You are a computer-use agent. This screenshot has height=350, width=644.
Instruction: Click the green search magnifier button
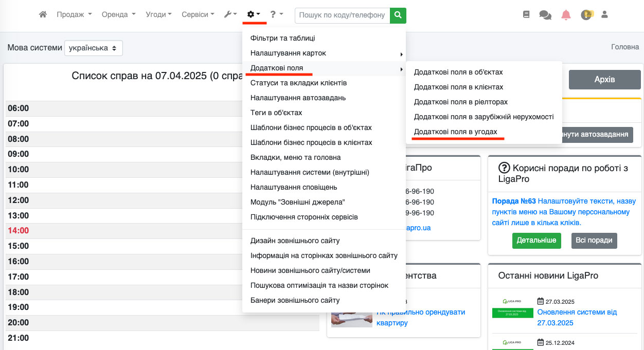[398, 15]
